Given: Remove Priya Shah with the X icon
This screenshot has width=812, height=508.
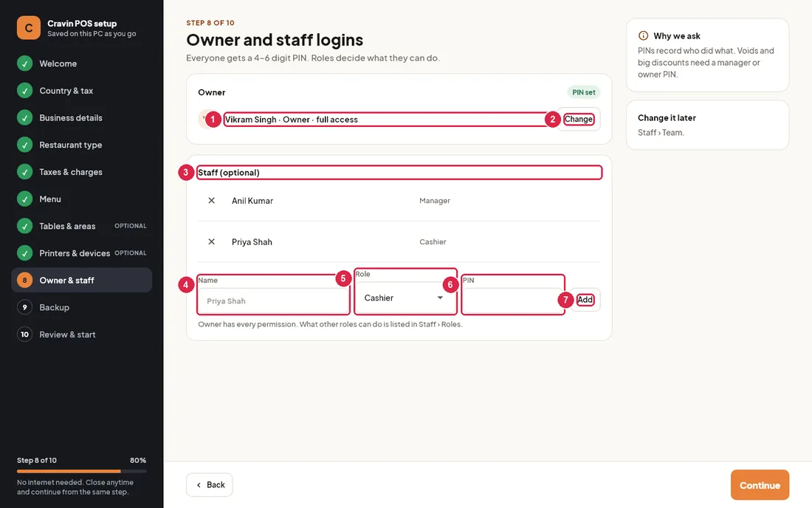Looking at the screenshot, I should 211,242.
